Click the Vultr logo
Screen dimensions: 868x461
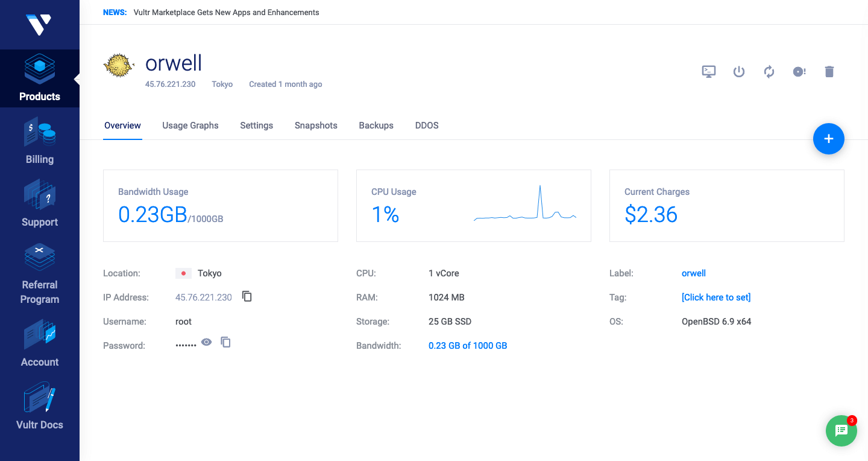[x=39, y=25]
